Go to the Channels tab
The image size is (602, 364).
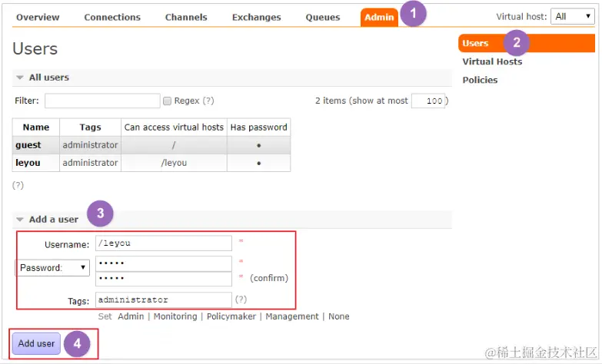(x=186, y=17)
